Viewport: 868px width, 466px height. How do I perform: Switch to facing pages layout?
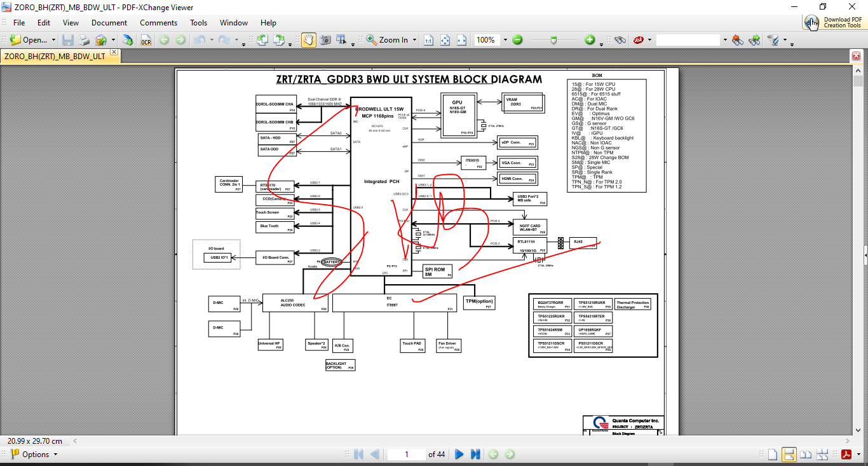tap(806, 454)
